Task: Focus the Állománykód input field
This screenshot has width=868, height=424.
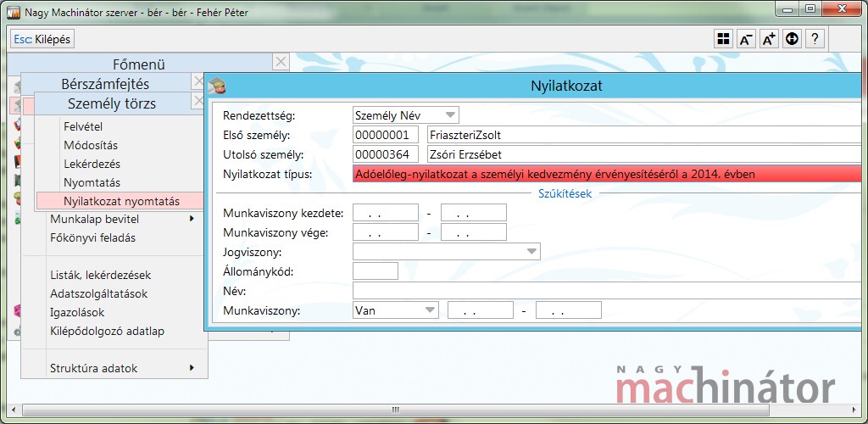Action: (x=376, y=271)
